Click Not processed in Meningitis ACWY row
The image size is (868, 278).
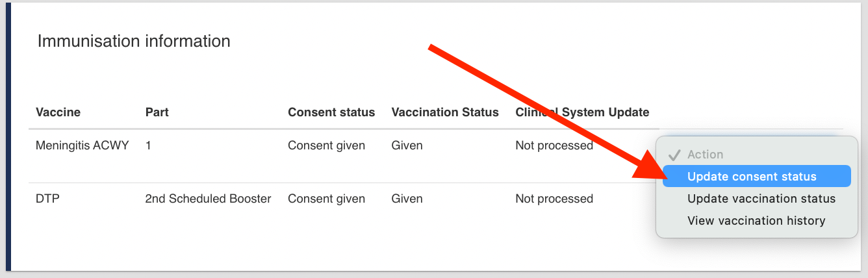[x=554, y=145]
